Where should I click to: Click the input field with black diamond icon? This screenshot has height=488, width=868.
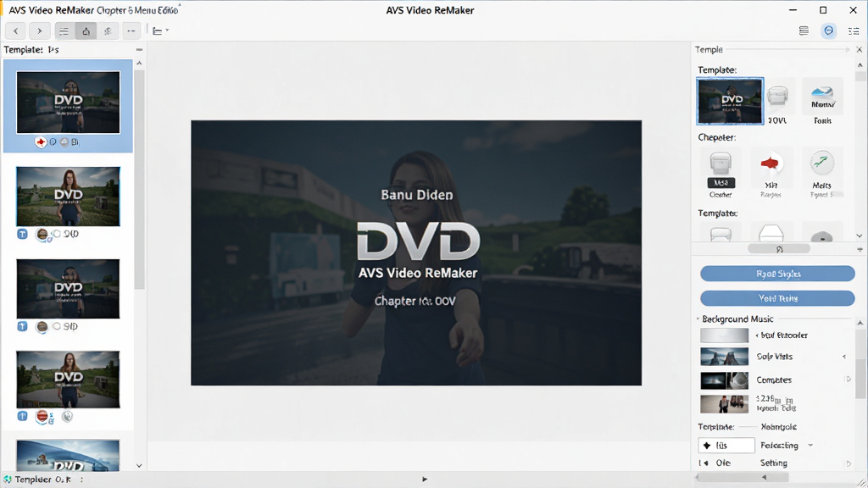tap(726, 446)
